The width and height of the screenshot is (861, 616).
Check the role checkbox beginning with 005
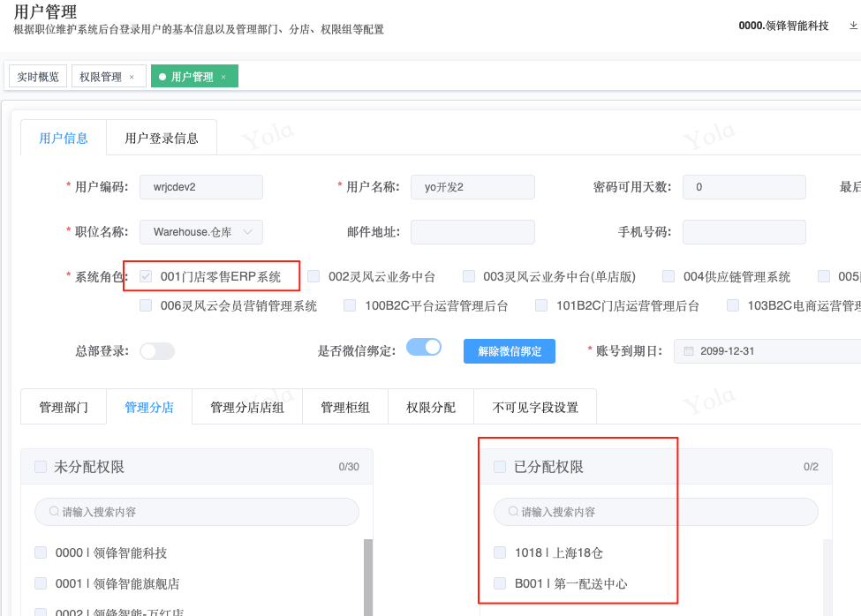[824, 276]
